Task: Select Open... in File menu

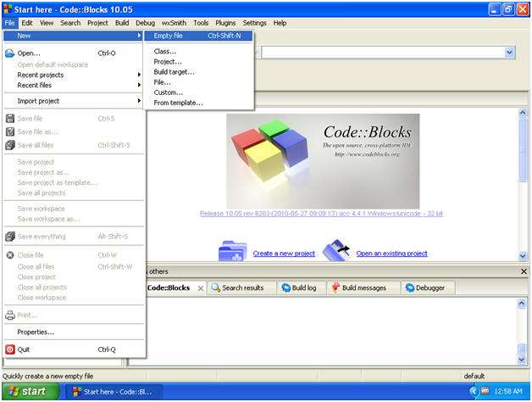Action: [x=73, y=53]
